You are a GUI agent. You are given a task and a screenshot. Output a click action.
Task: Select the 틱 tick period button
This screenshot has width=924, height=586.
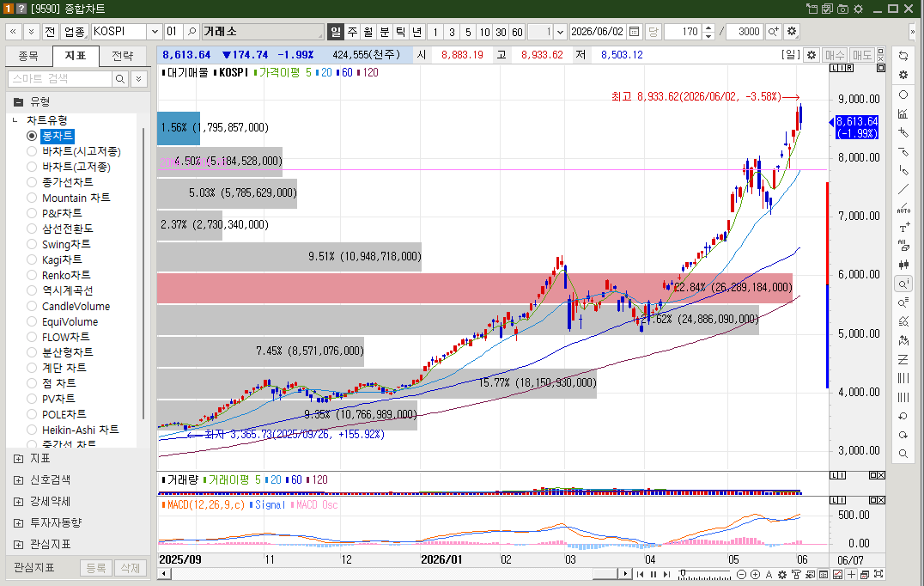click(401, 31)
